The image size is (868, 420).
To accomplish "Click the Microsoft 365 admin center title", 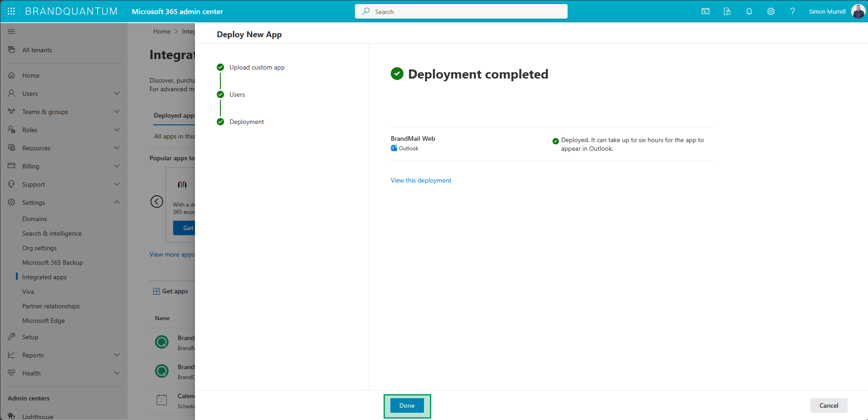I will (x=177, y=11).
